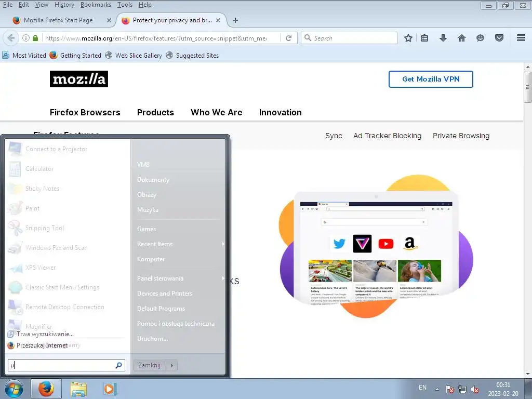This screenshot has height=399, width=532.
Task: Open the Firefox hamburger menu
Action: click(521, 37)
